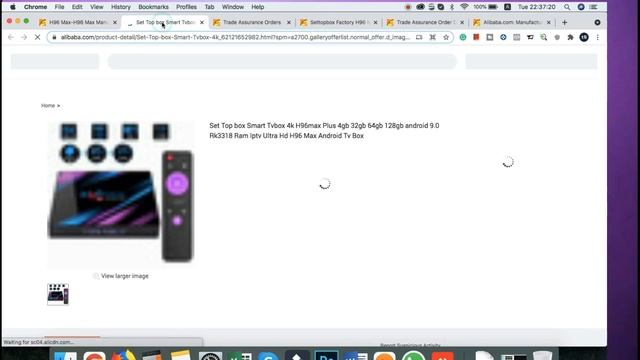Image resolution: width=640 pixels, height=360 pixels.
Task: Open the Apple menu
Action: point(13,7)
